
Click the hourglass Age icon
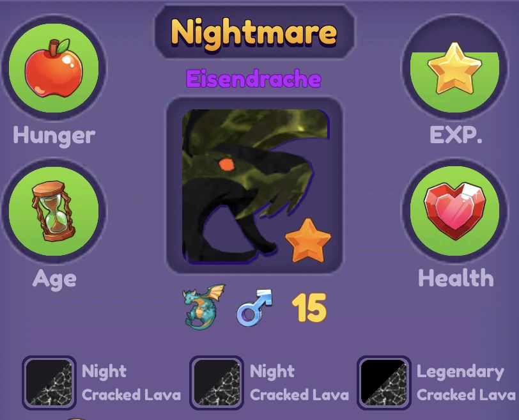click(x=53, y=211)
